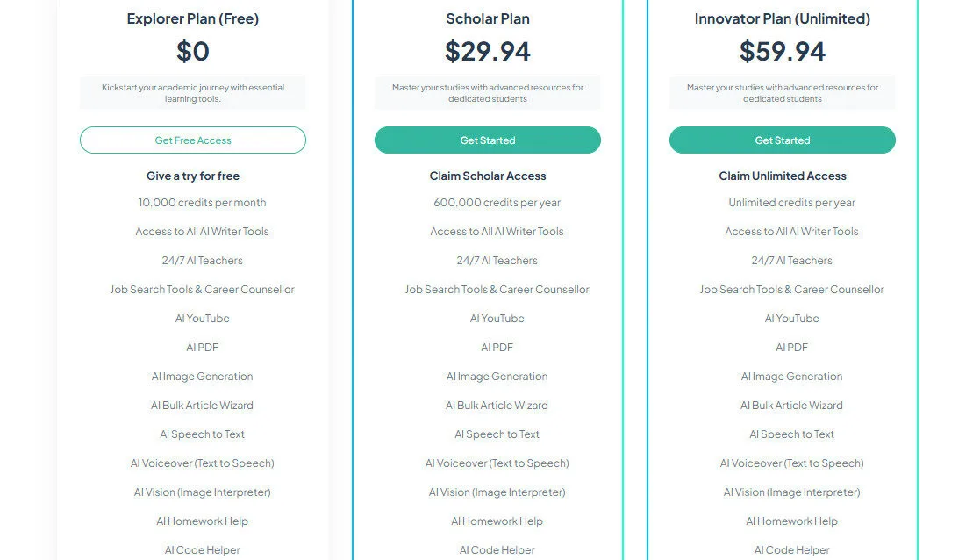Open Claim Scholar Access
980x560 pixels.
pyautogui.click(x=487, y=176)
